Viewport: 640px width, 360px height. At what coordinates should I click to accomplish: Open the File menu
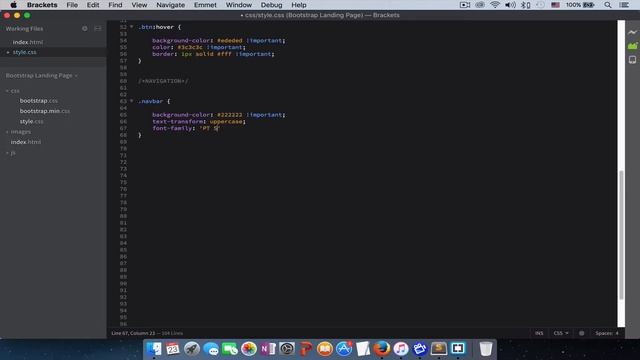[x=72, y=5]
